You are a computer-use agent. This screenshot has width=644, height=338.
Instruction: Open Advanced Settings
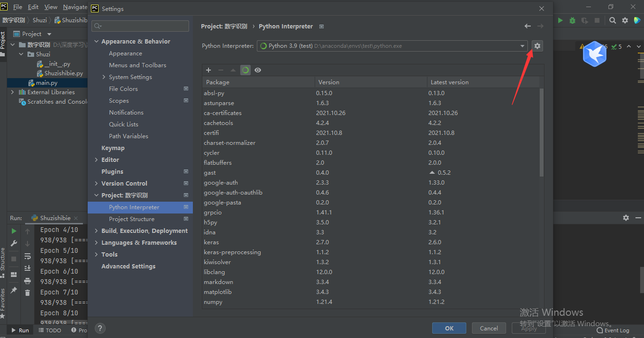pos(128,267)
